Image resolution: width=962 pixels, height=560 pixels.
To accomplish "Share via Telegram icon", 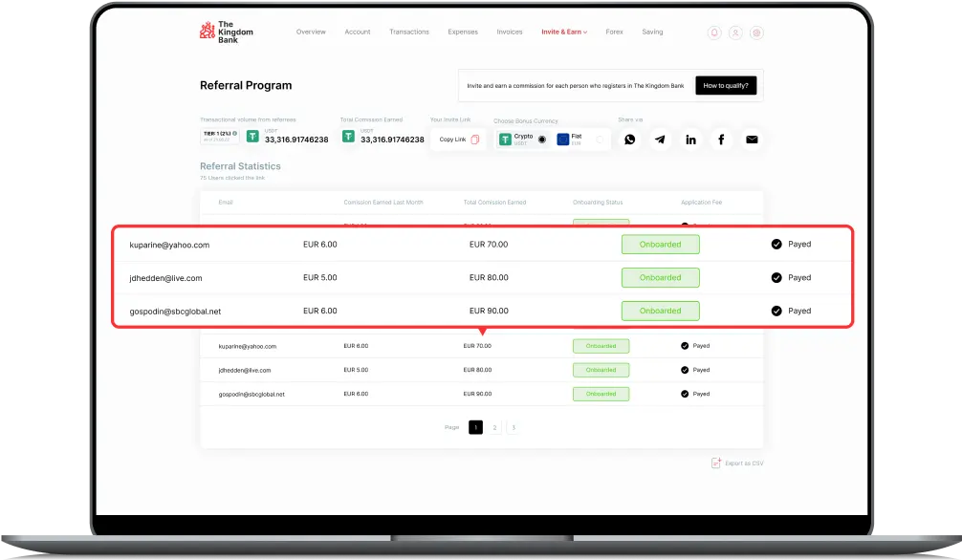I will click(x=660, y=140).
